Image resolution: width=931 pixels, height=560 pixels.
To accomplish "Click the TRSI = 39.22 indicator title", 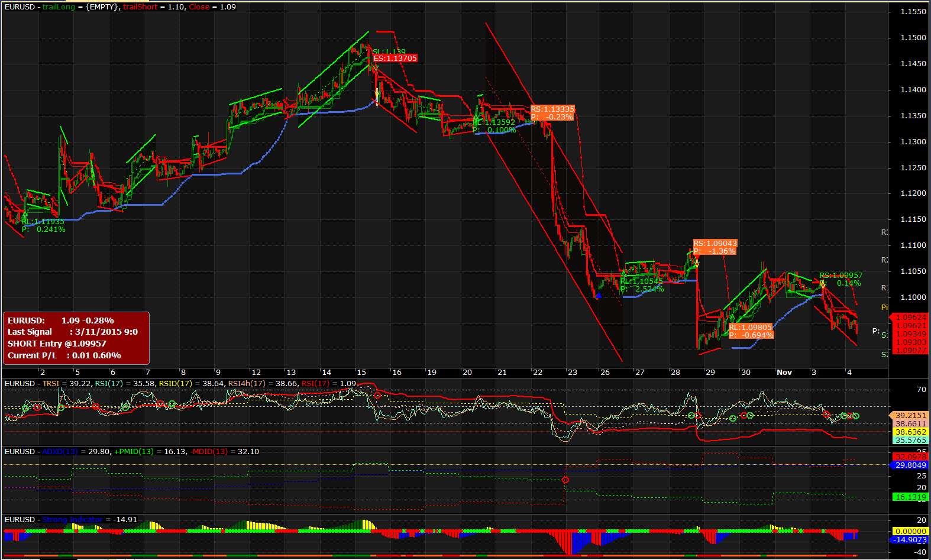I will pyautogui.click(x=67, y=384).
